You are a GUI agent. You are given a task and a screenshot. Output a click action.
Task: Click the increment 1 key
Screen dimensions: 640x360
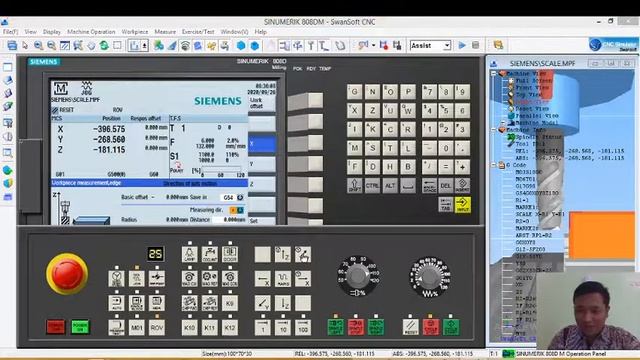(x=262, y=327)
